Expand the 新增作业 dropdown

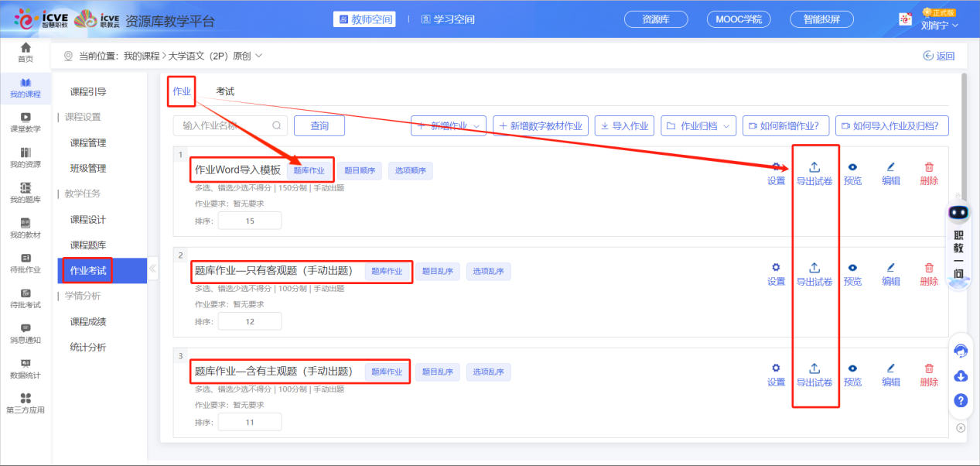click(449, 125)
